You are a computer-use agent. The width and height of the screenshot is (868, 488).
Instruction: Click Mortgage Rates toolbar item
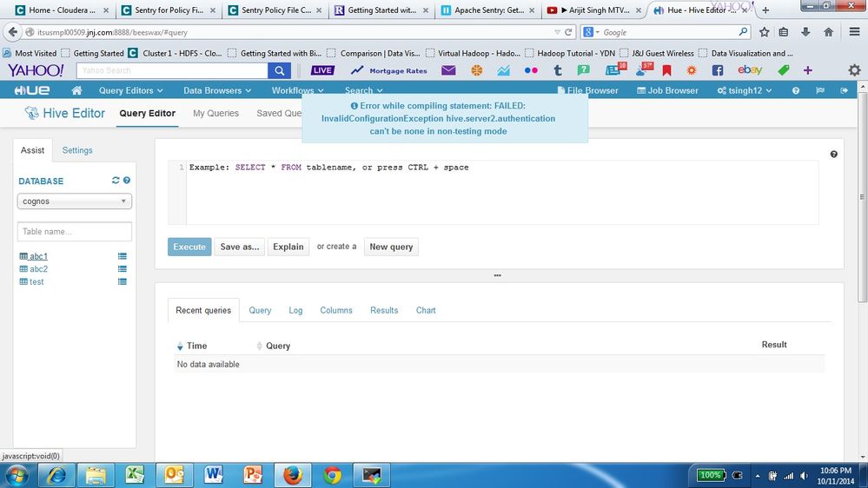pos(389,70)
